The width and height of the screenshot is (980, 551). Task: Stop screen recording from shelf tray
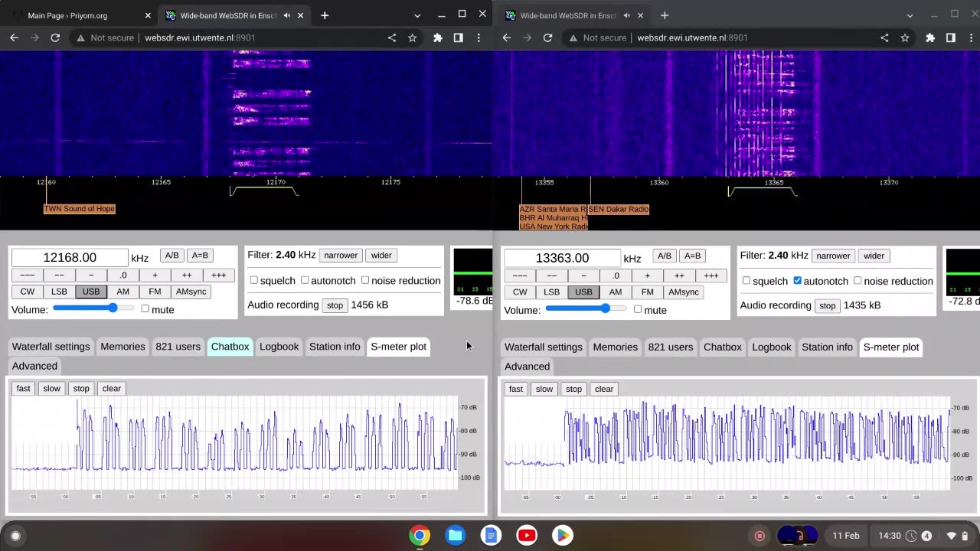pos(759,536)
